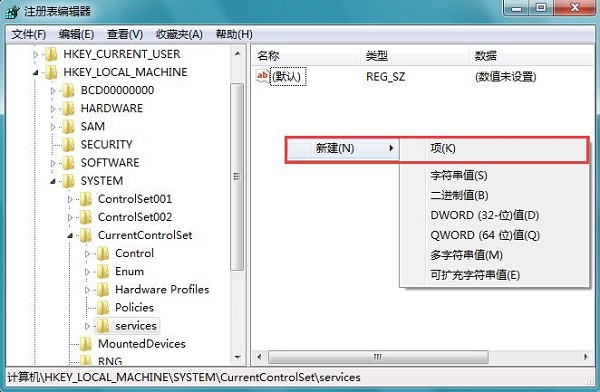Open the 编辑(E) menu
Viewport: 600px width, 392px height.
(76, 34)
